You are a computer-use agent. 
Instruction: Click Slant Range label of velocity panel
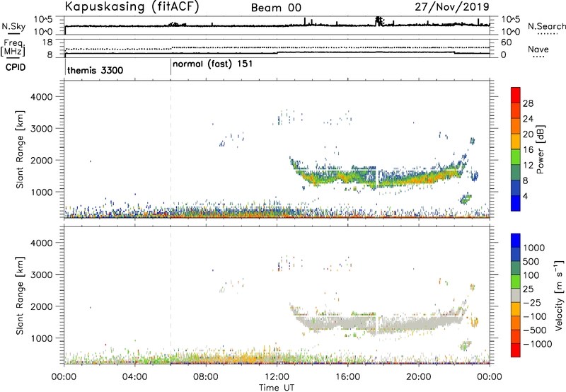point(20,296)
